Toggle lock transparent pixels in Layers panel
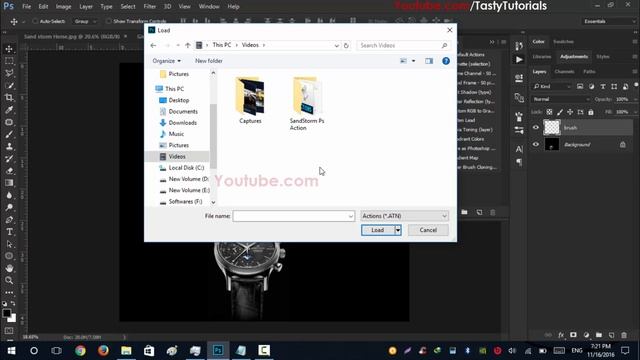 click(x=549, y=112)
